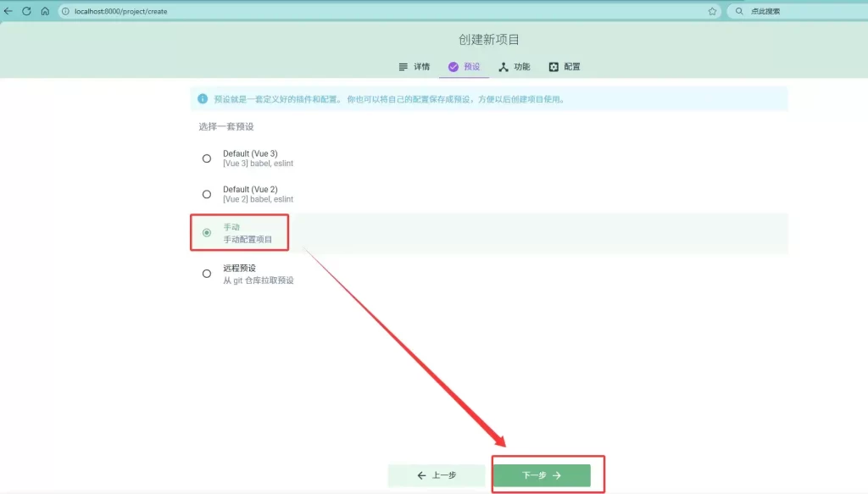Select the 手动 manual configuration option
868x494 pixels.
207,232
